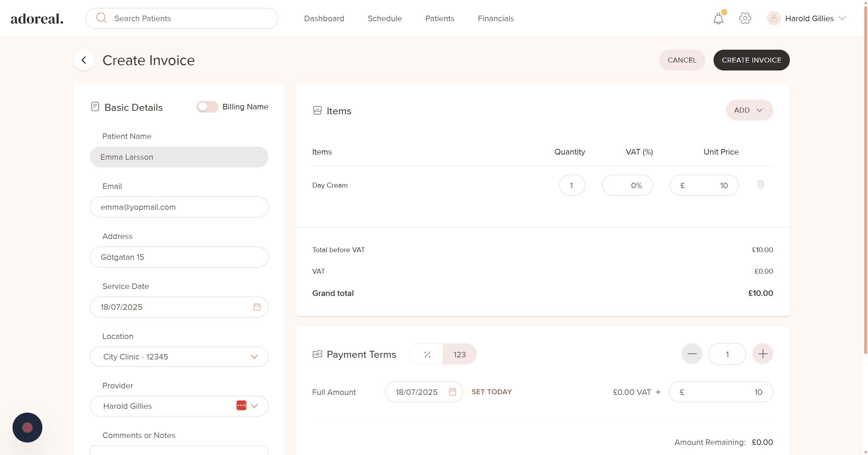
Task: Open the notifications bell
Action: (718, 18)
